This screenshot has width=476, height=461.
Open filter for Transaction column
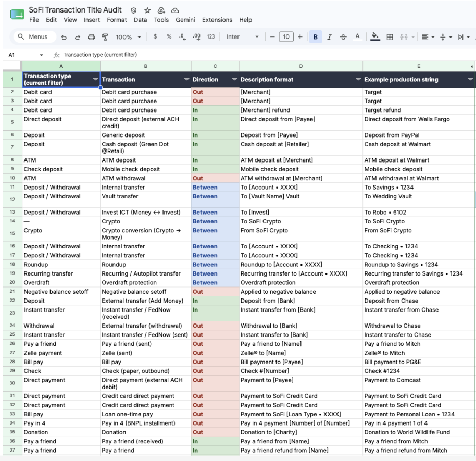(x=186, y=80)
